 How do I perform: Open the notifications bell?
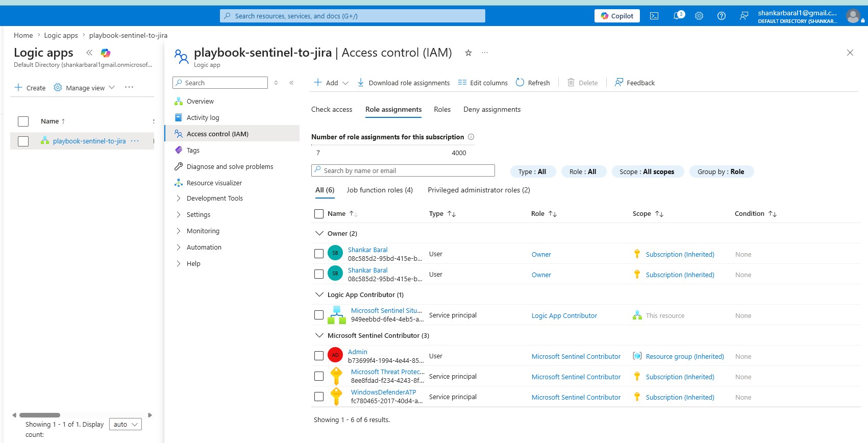point(678,16)
